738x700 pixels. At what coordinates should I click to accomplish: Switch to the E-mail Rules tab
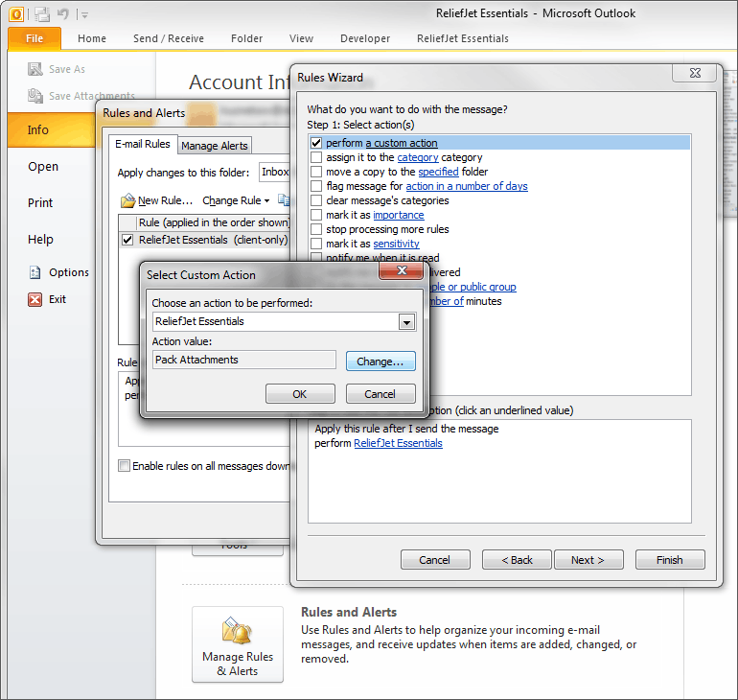tap(143, 144)
